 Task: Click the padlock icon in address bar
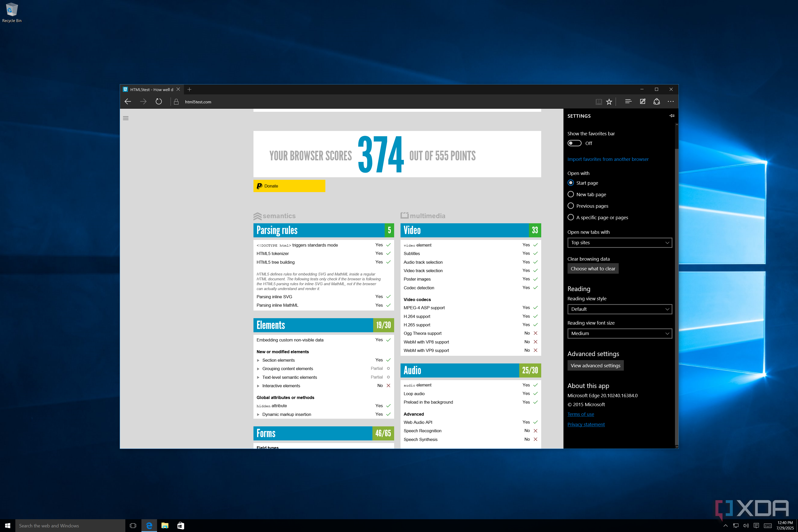pyautogui.click(x=176, y=102)
